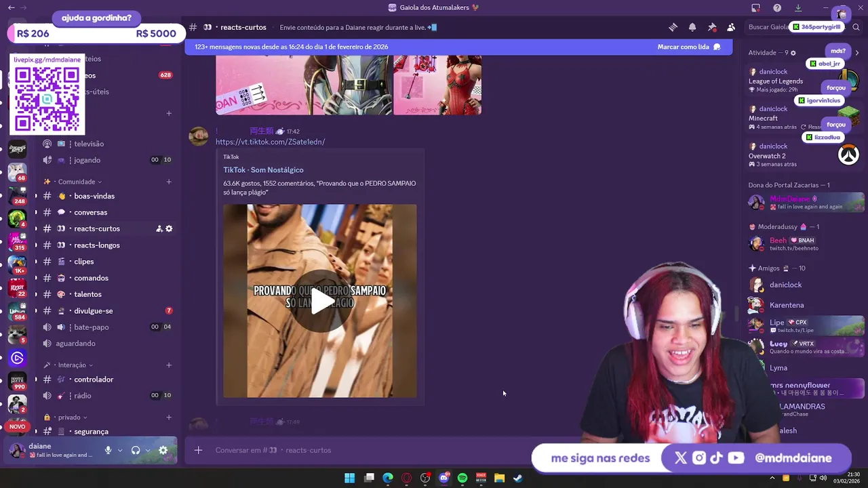Toggle member list icon in header
Screen dimensions: 868x488
pos(731,27)
